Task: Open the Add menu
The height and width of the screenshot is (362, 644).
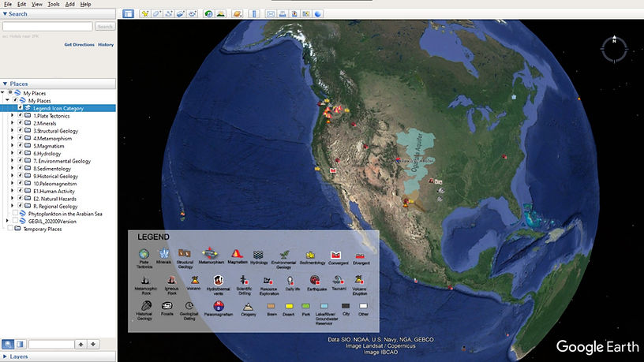Action: 69,4
